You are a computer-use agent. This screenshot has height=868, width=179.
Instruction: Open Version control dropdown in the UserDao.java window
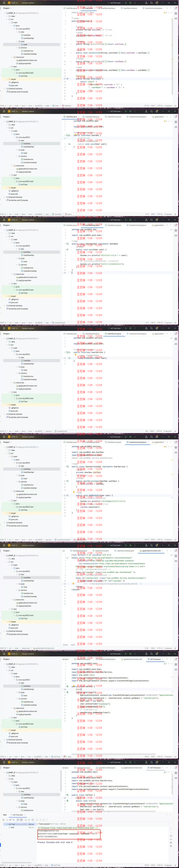pyautogui.click(x=29, y=111)
